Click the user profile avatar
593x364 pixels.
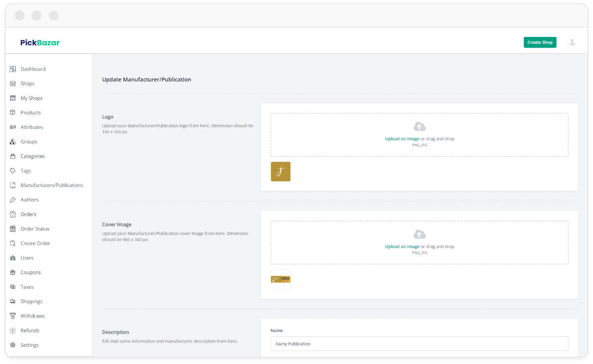[x=572, y=42]
